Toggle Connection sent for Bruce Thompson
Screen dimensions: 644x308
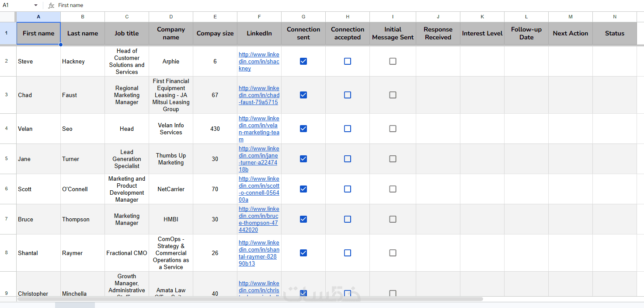pyautogui.click(x=303, y=219)
